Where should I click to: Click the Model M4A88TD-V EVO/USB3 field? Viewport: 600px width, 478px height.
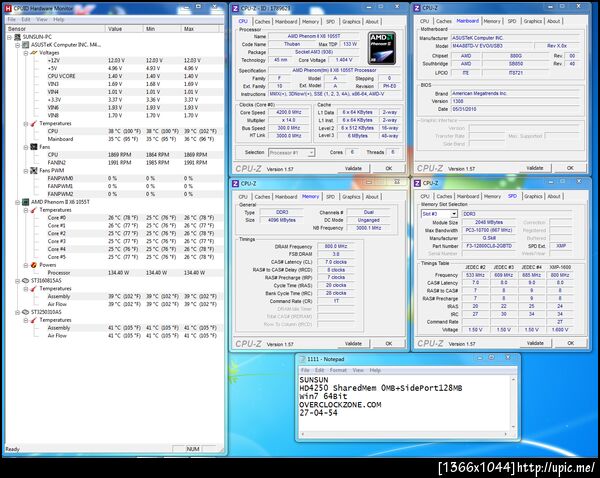(493, 46)
